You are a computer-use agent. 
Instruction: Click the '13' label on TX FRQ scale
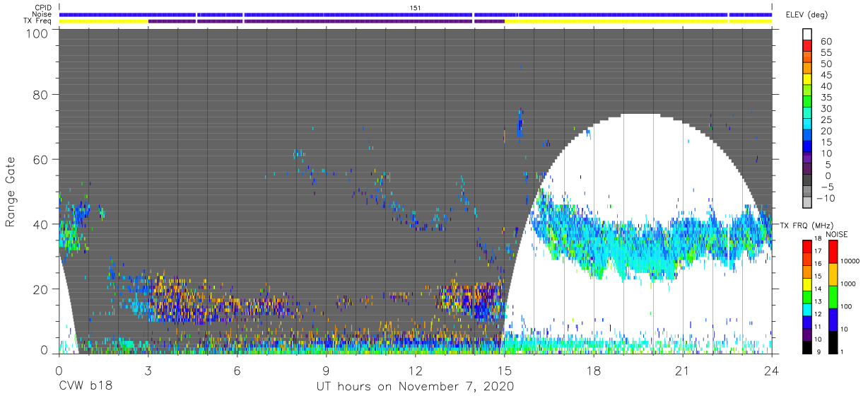819,301
